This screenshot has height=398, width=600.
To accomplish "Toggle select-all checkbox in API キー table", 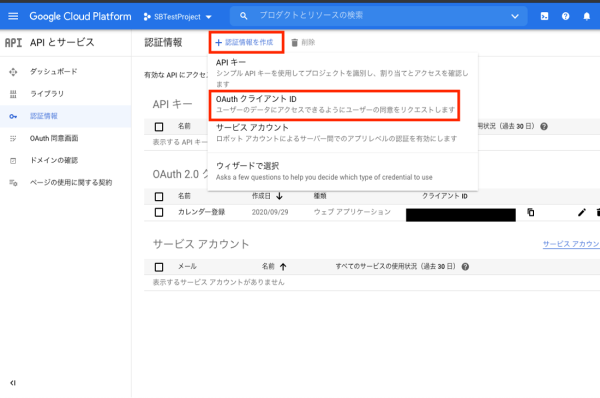I will point(159,127).
